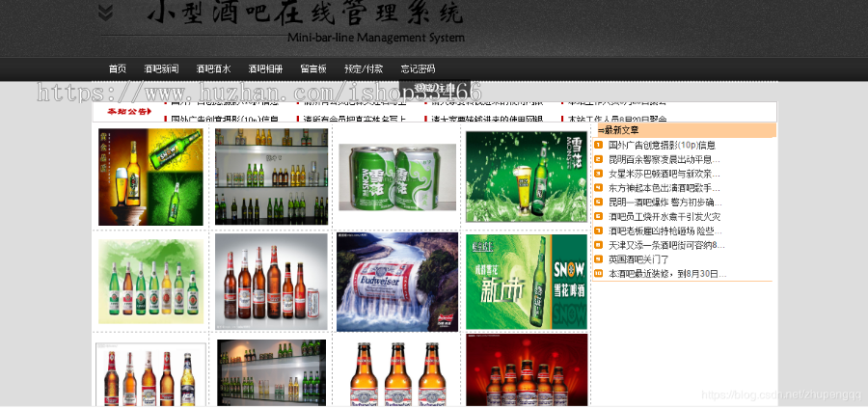Click the 本站公告 announcement label
The height and width of the screenshot is (408, 868).
(x=126, y=112)
